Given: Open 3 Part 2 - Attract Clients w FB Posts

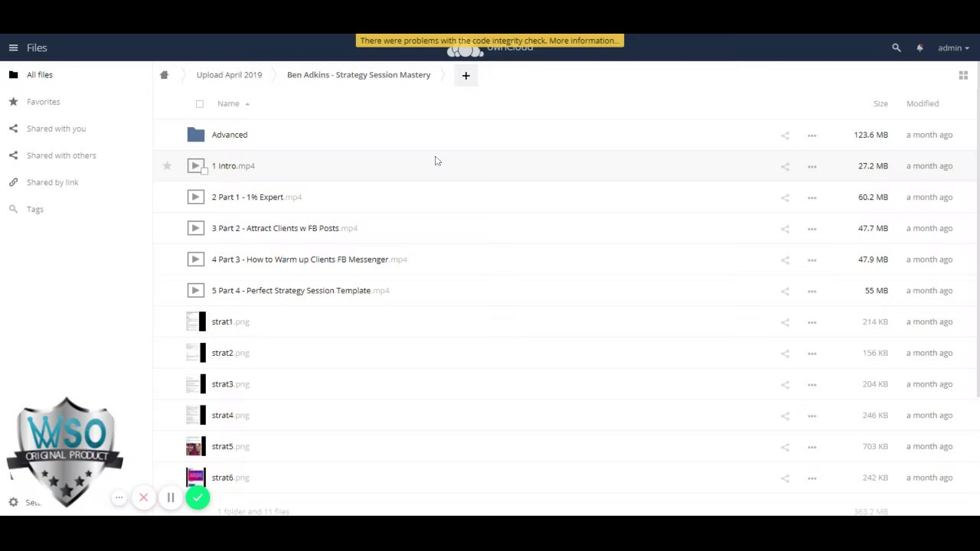Looking at the screenshot, I should pos(285,228).
